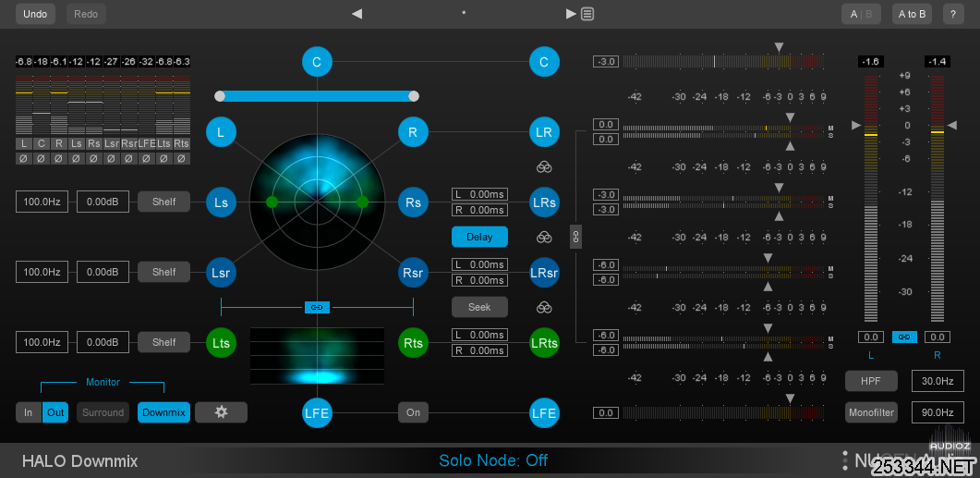Screen dimensions: 980x478
Task: Click the Seek button
Action: [x=480, y=307]
